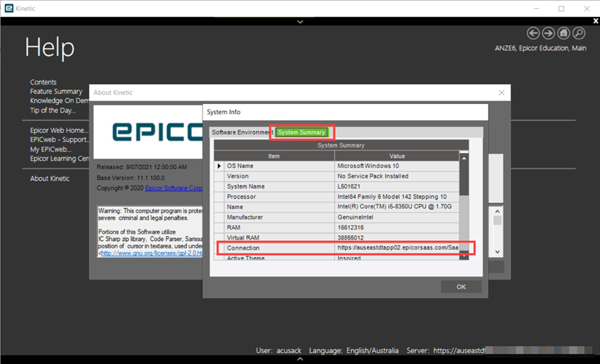Close the About Kinetic dialog with X
The width and height of the screenshot is (600, 364).
[x=501, y=93]
